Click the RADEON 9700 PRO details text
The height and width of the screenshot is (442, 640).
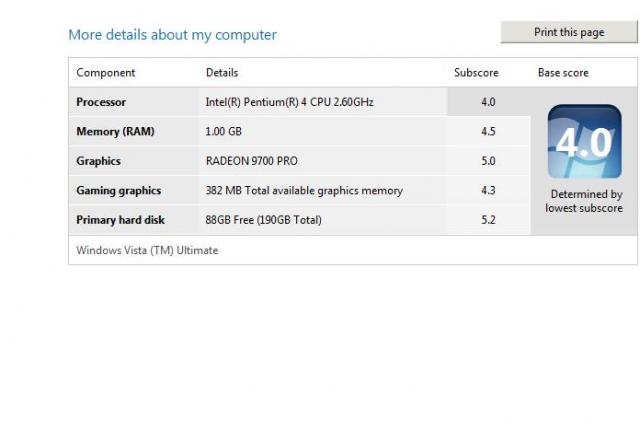[251, 161]
